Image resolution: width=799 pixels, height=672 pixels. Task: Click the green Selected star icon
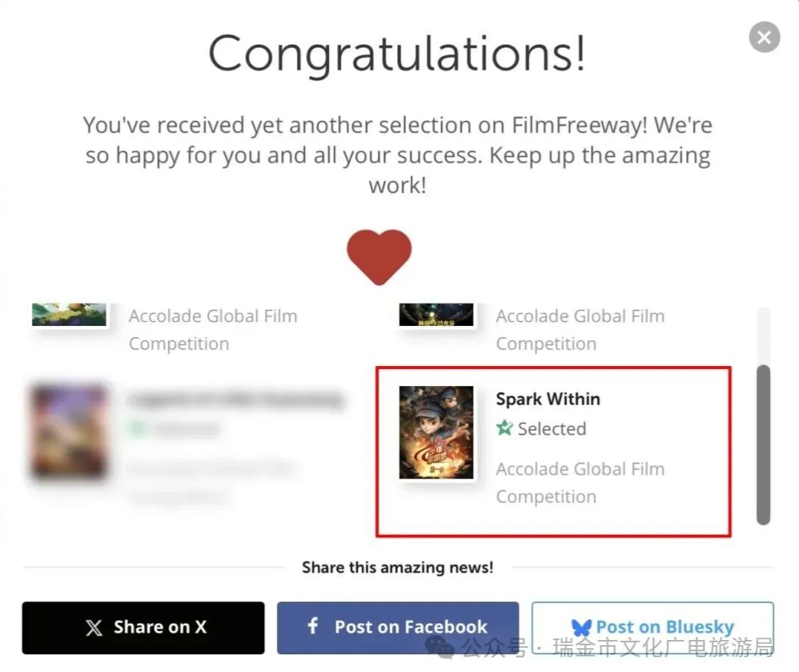point(504,429)
